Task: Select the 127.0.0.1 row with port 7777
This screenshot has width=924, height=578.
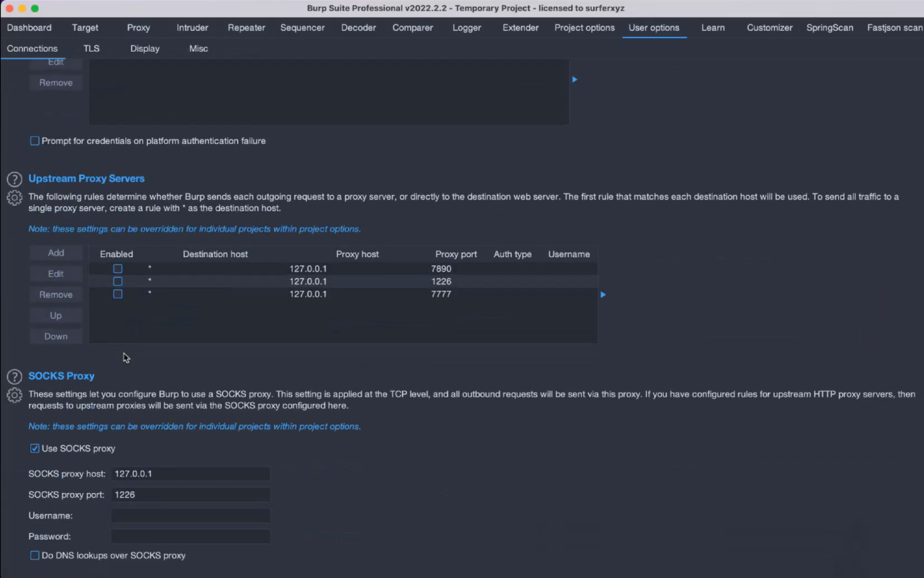Action: click(x=343, y=294)
